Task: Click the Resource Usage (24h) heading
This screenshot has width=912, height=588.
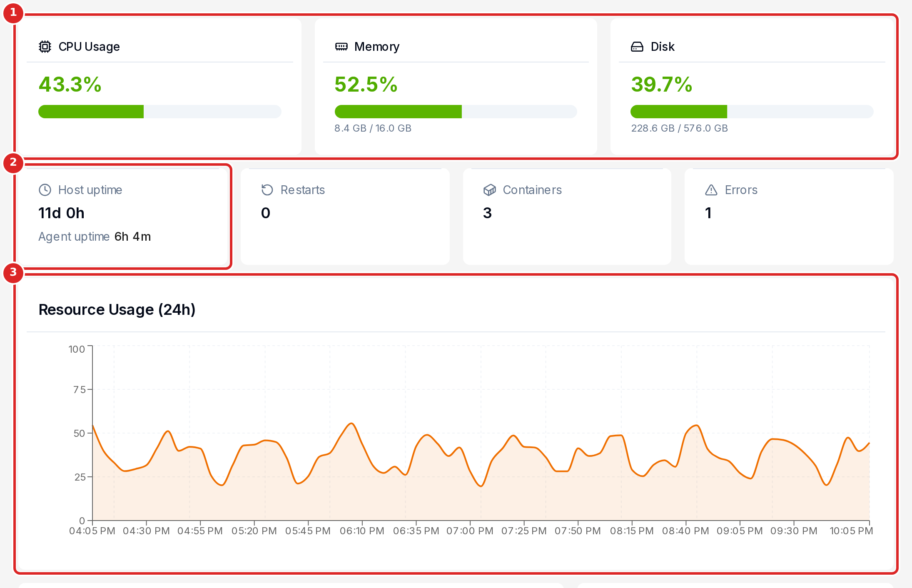Action: [x=117, y=309]
